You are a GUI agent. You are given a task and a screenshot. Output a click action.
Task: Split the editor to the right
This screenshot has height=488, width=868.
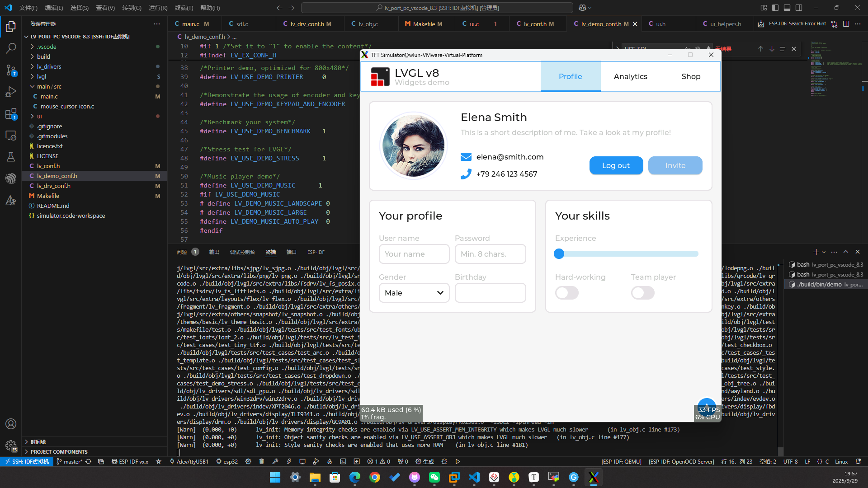tap(846, 24)
